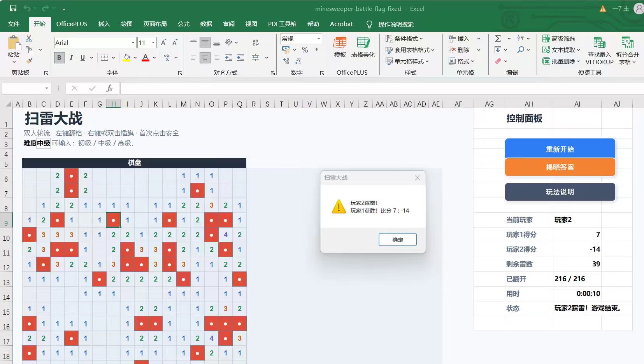644x364 pixels.
Task: Open the 文件 menu tab
Action: click(14, 24)
